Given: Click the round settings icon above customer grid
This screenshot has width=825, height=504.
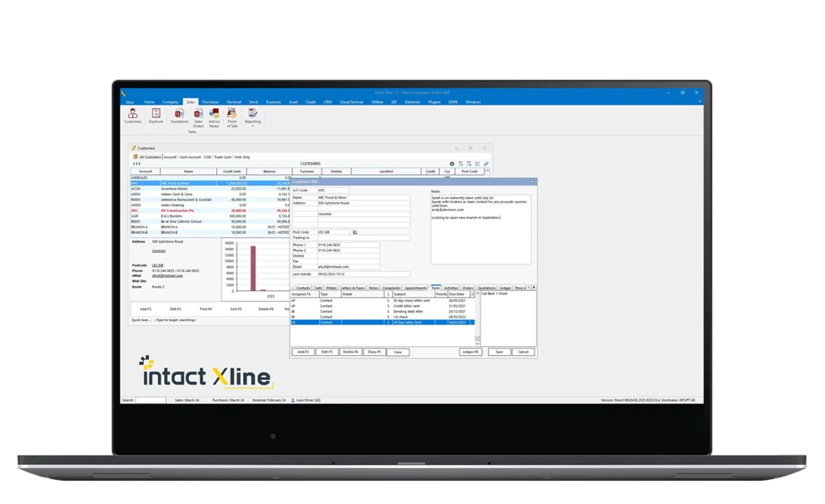Looking at the screenshot, I should coord(451,164).
